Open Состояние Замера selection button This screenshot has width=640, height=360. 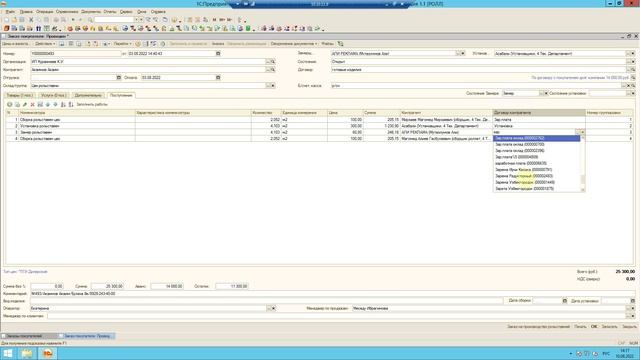[x=541, y=93]
